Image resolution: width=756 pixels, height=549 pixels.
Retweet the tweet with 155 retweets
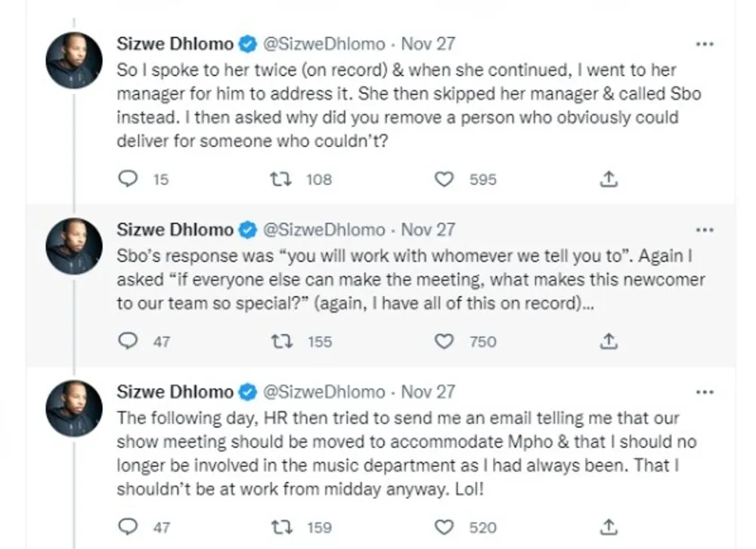[x=280, y=342]
